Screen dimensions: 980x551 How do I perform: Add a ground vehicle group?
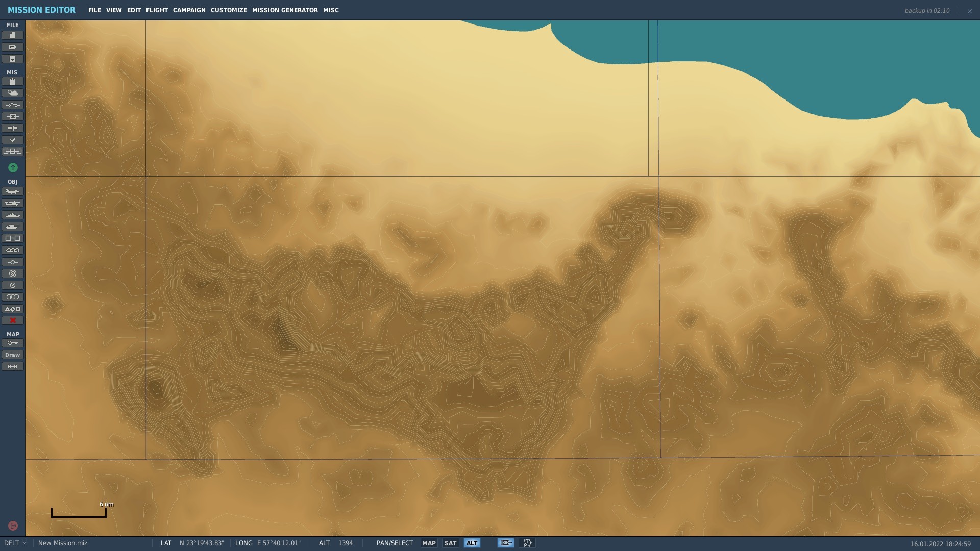tap(13, 227)
